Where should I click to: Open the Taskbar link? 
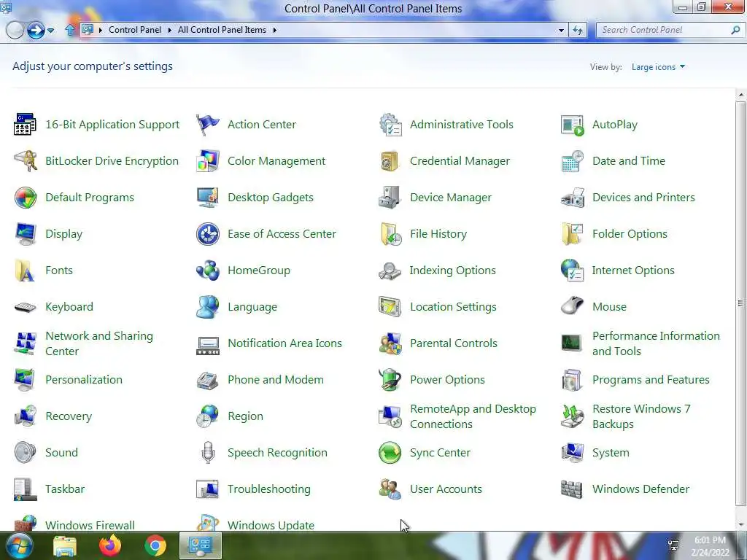pyautogui.click(x=65, y=489)
